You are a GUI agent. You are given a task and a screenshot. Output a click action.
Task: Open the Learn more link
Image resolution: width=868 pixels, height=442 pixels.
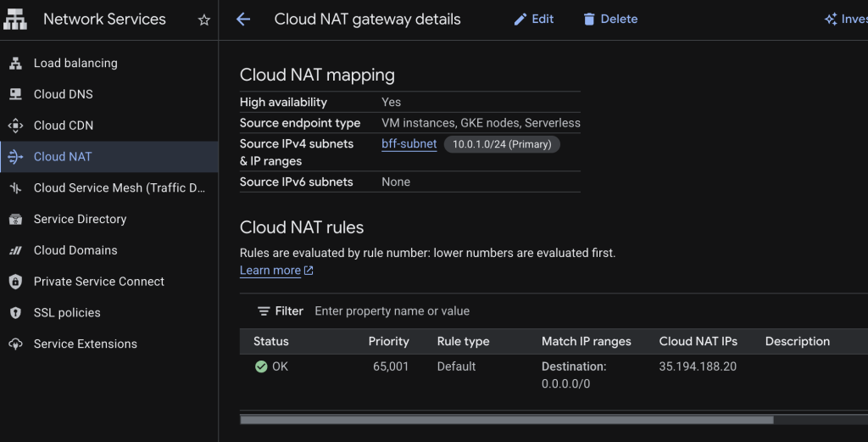tap(270, 271)
